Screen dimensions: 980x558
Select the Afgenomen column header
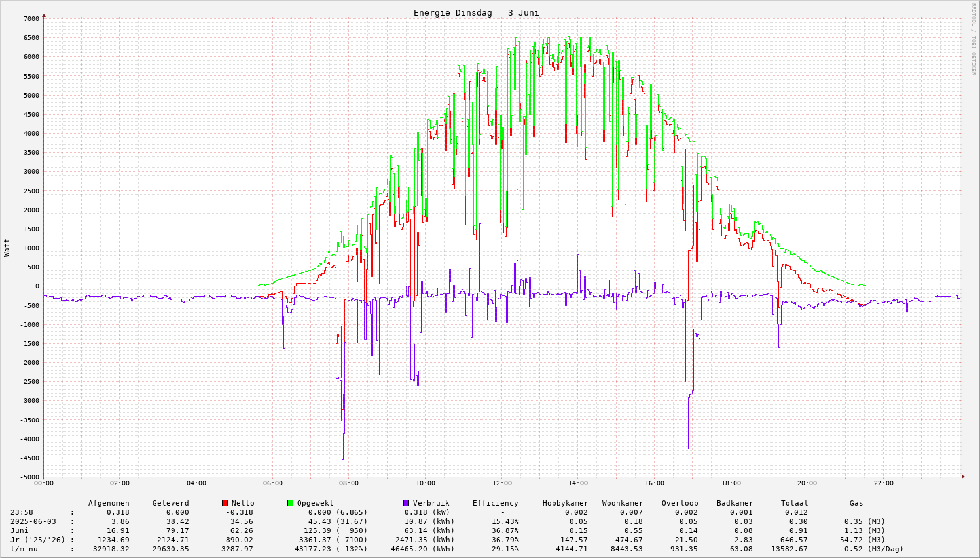109,503
